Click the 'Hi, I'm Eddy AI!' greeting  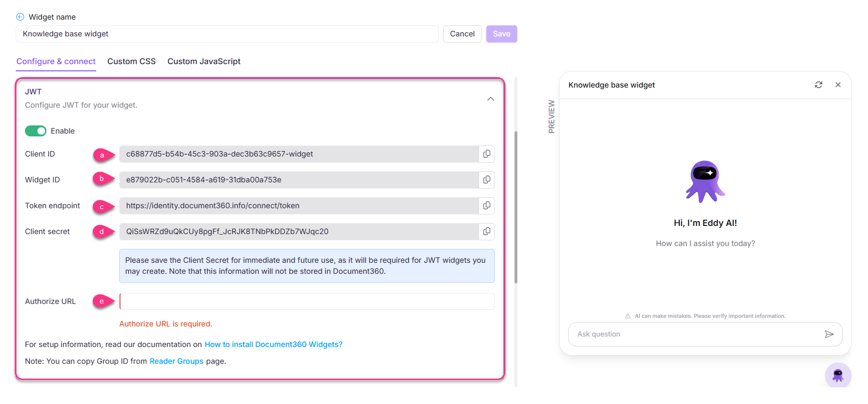pyautogui.click(x=705, y=223)
